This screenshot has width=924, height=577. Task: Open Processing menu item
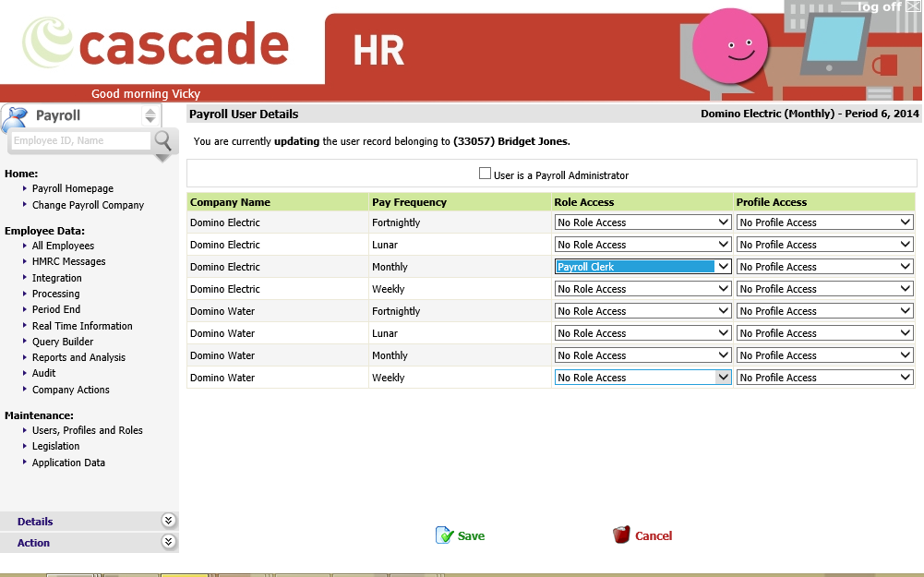point(55,294)
